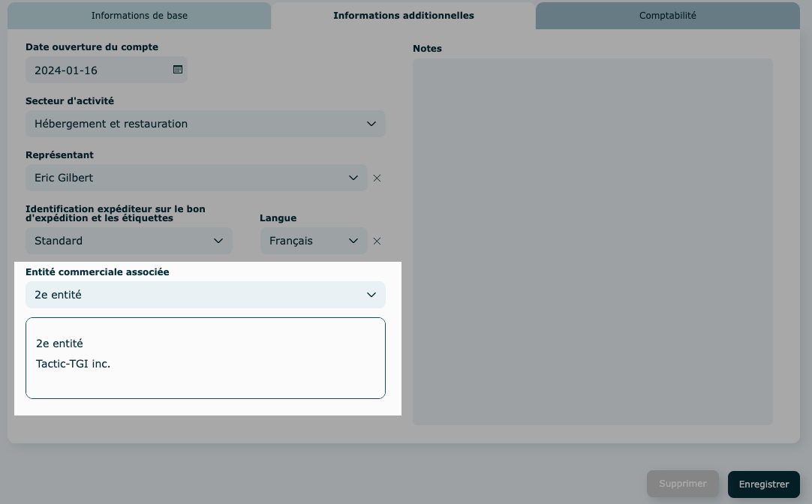Open the Représentant dropdown showing Eric Gilbert
The image size is (812, 504).
click(188, 178)
